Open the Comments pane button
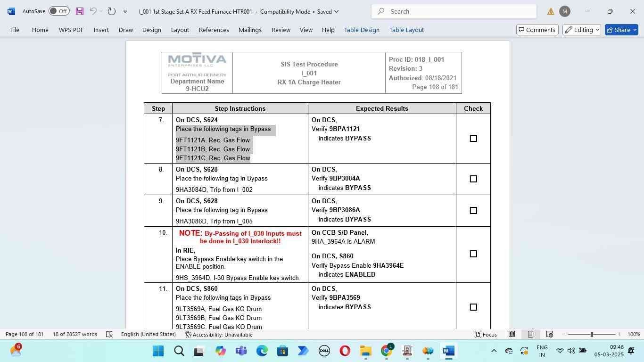 (537, 30)
